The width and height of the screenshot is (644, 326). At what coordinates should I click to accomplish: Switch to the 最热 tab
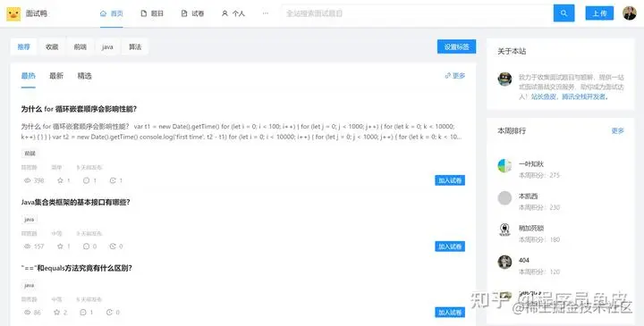point(29,76)
